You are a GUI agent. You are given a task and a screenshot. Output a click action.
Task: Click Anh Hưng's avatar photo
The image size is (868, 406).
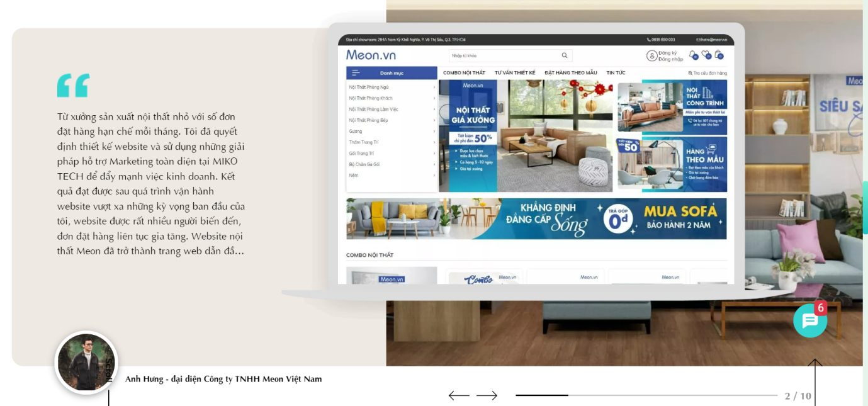pos(86,363)
